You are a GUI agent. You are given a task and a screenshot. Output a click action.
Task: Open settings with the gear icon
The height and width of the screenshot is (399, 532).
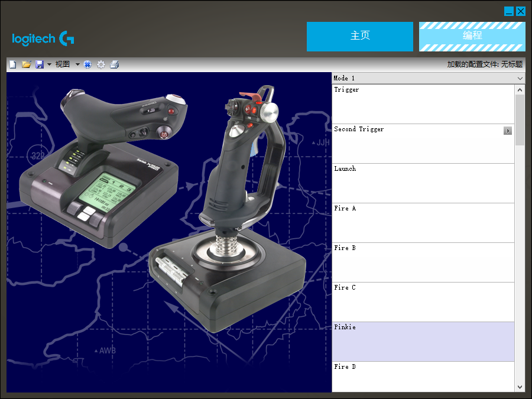point(101,64)
